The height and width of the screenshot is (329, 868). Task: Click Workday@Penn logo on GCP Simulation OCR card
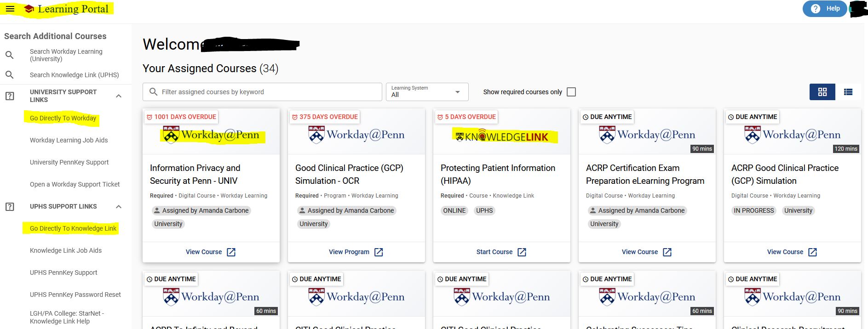356,135
